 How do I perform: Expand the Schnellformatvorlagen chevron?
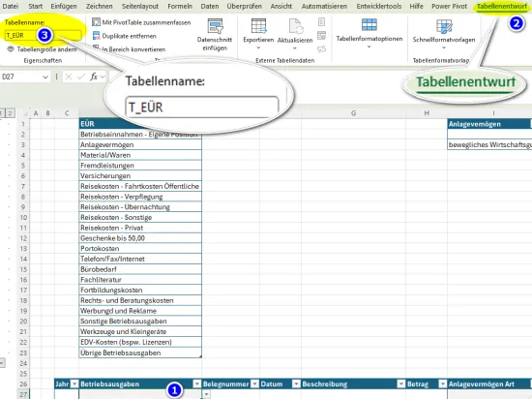(444, 47)
